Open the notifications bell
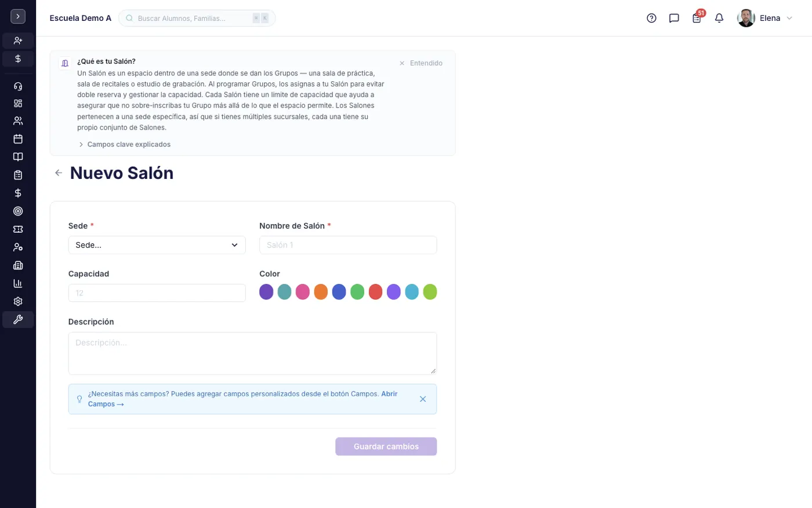Image resolution: width=812 pixels, height=508 pixels. click(719, 18)
